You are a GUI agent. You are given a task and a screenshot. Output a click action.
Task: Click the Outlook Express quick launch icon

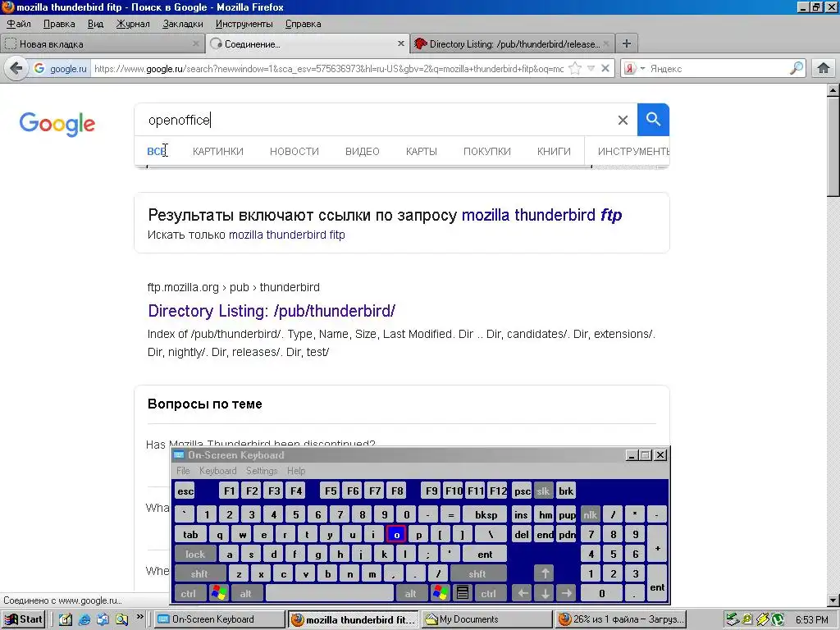pos(103,619)
